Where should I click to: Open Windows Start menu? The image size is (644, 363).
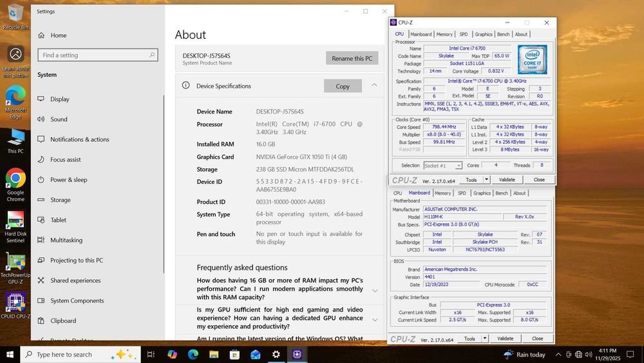(x=10, y=355)
